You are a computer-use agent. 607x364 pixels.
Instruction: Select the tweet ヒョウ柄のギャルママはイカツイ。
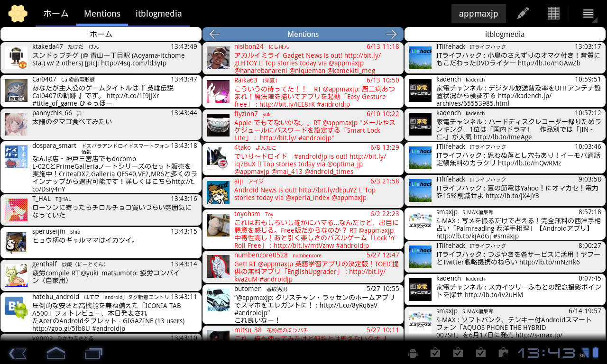[84, 240]
